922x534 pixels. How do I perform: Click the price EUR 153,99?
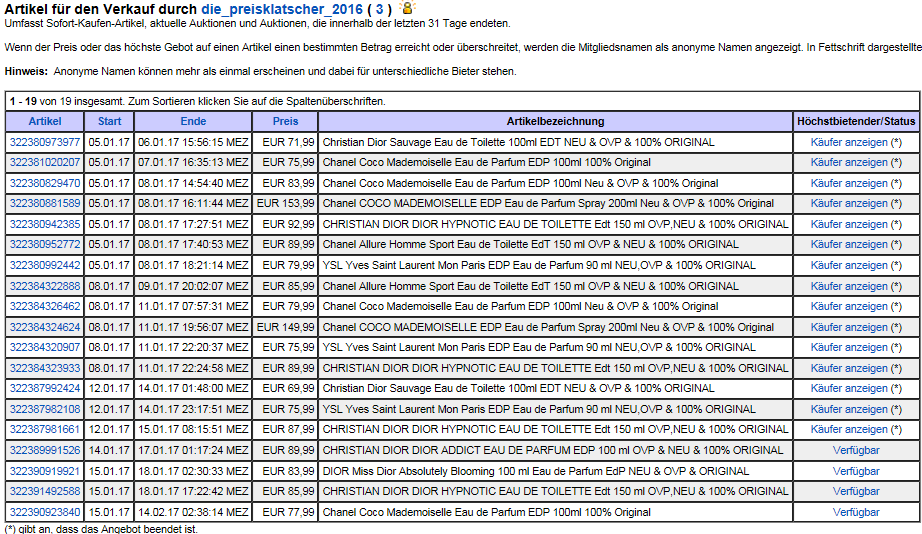coord(285,203)
